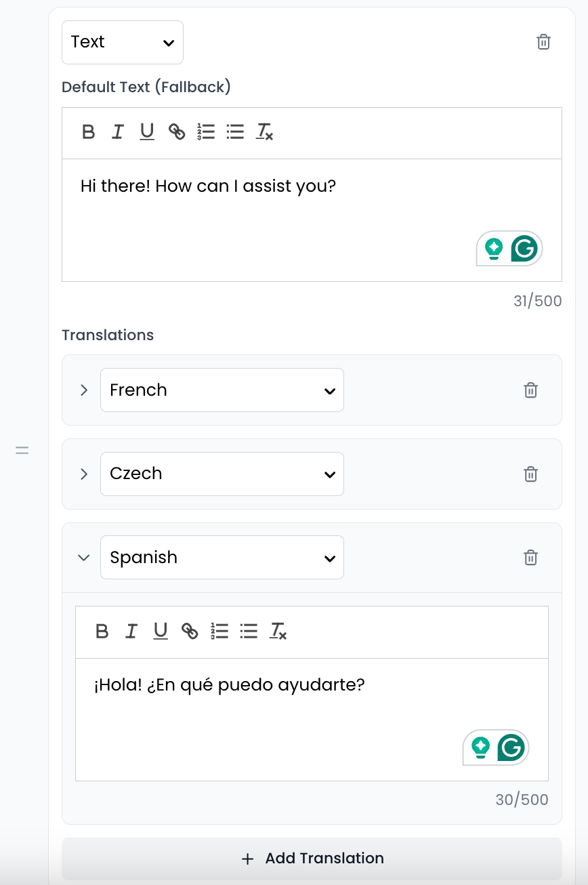The width and height of the screenshot is (588, 885).
Task: Insert link in Default Text toolbar
Action: click(177, 131)
